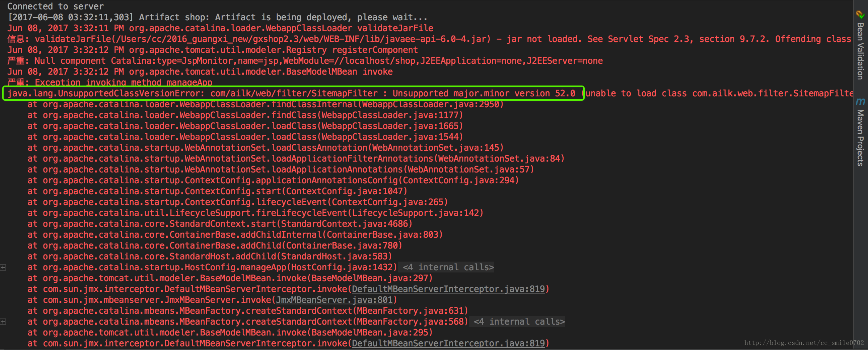The width and height of the screenshot is (868, 350).
Task: Open the Maven Projects side panel
Action: pyautogui.click(x=860, y=138)
